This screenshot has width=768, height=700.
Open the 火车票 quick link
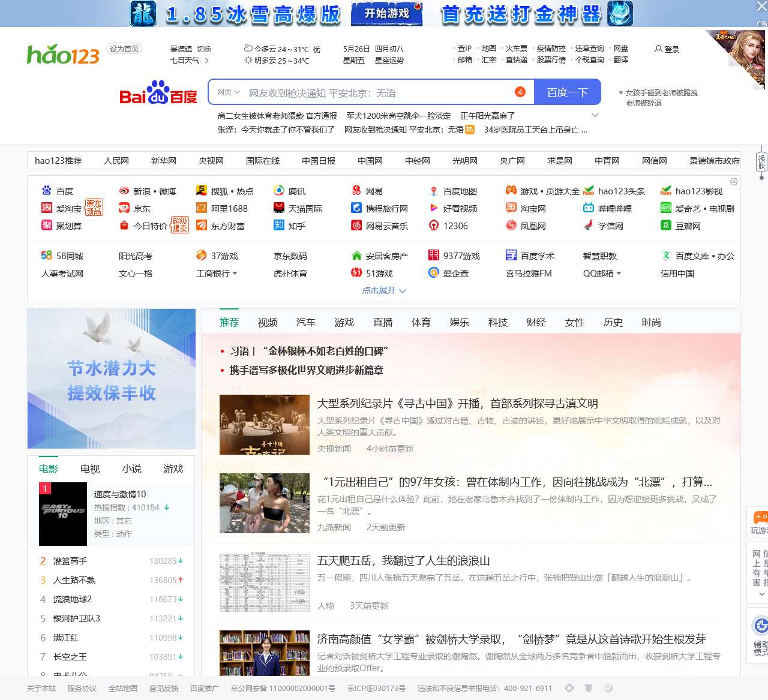516,49
